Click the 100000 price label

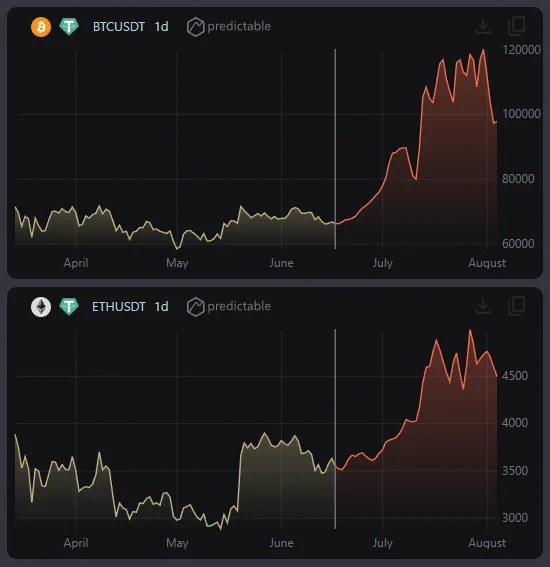[x=521, y=114]
